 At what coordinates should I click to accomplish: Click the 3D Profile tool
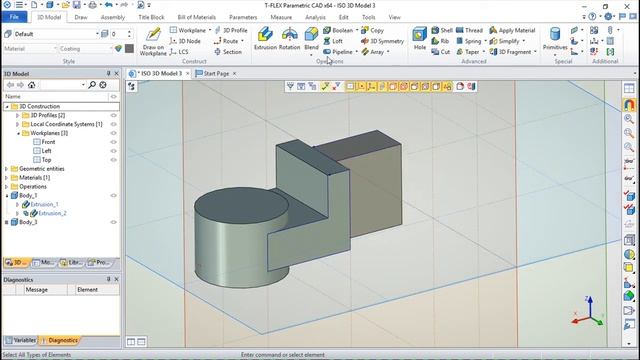click(231, 30)
